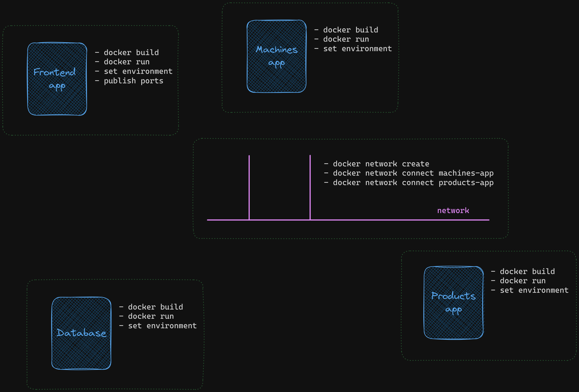Click the crosshatched box labeled Frontend app
579x392 pixels.
57,78
